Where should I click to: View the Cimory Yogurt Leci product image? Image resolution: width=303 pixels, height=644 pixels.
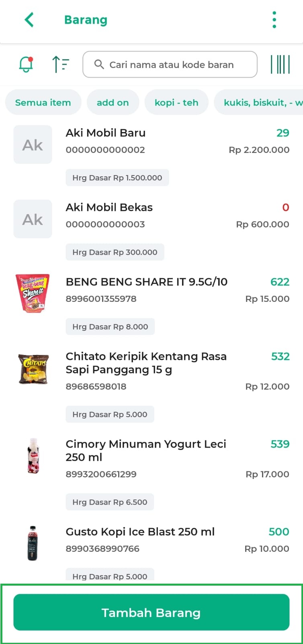pos(33,456)
